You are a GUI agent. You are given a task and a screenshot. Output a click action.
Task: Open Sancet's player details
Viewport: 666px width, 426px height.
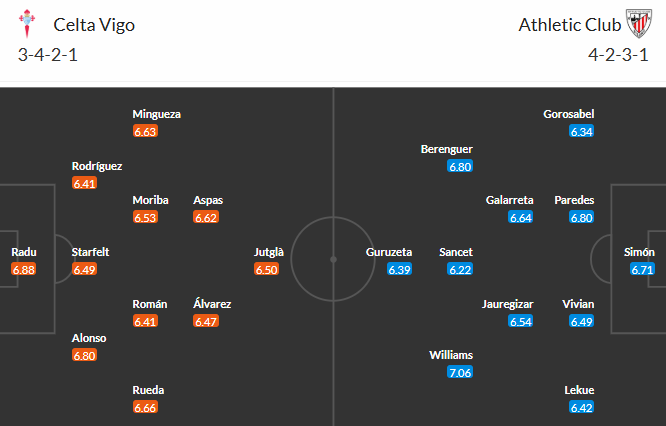click(457, 253)
